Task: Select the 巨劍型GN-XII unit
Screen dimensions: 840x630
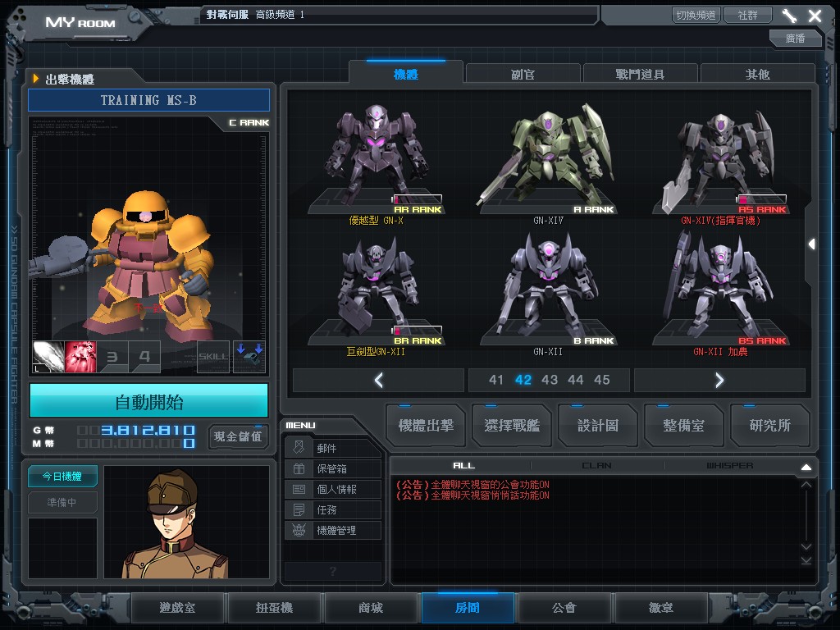Action: tap(376, 294)
